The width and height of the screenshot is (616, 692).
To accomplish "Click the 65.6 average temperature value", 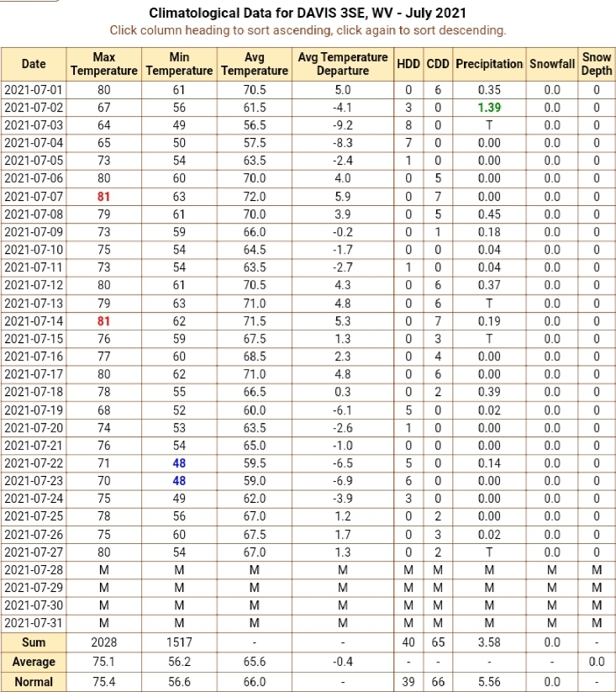I will (255, 662).
